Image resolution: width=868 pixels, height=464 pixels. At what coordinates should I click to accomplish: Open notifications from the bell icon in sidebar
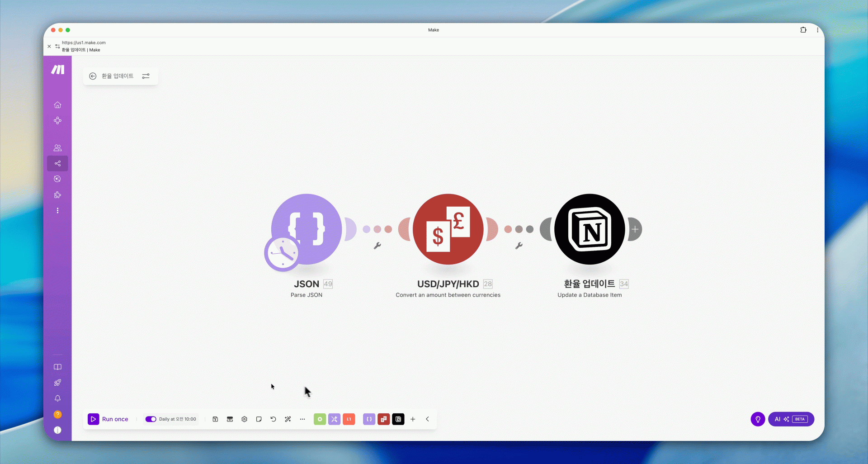coord(57,399)
